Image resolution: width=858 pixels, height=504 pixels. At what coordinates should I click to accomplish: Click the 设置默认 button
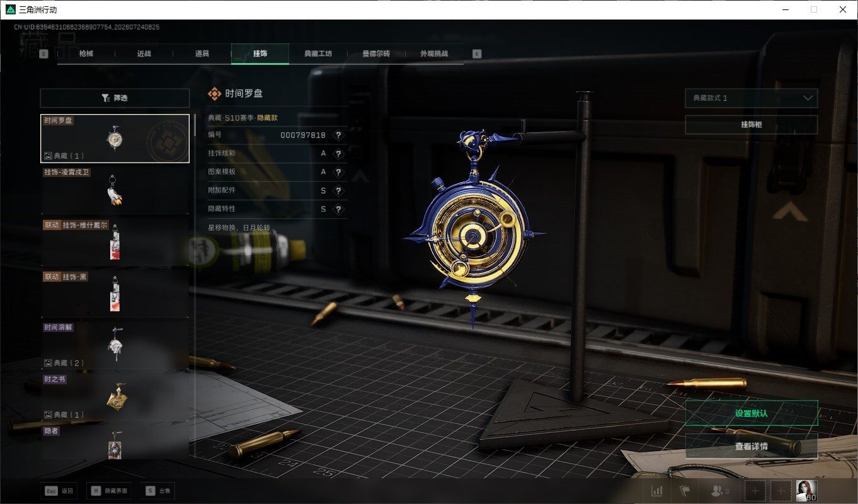752,413
